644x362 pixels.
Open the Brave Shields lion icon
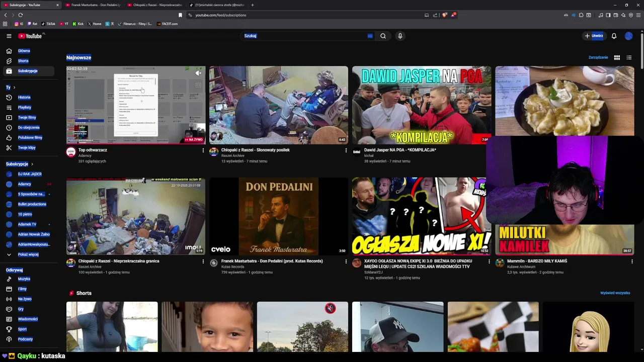pyautogui.click(x=445, y=15)
